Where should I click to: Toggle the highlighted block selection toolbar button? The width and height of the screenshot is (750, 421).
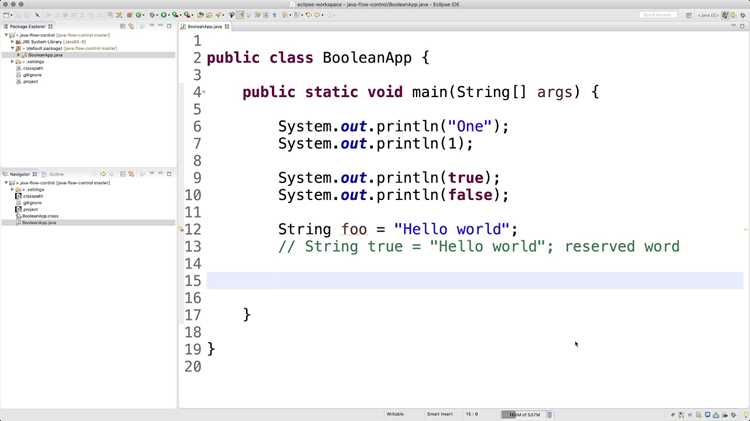tap(240, 15)
